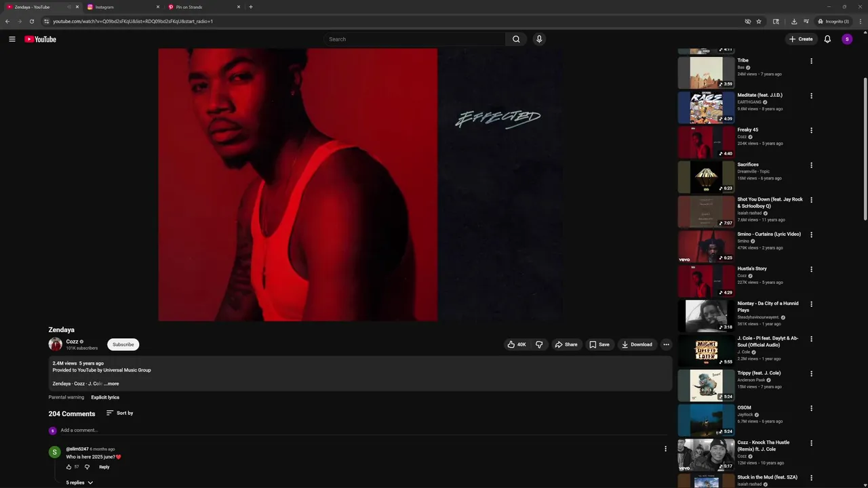Image resolution: width=868 pixels, height=488 pixels.
Task: Share the Zendaya video
Action: 566,344
